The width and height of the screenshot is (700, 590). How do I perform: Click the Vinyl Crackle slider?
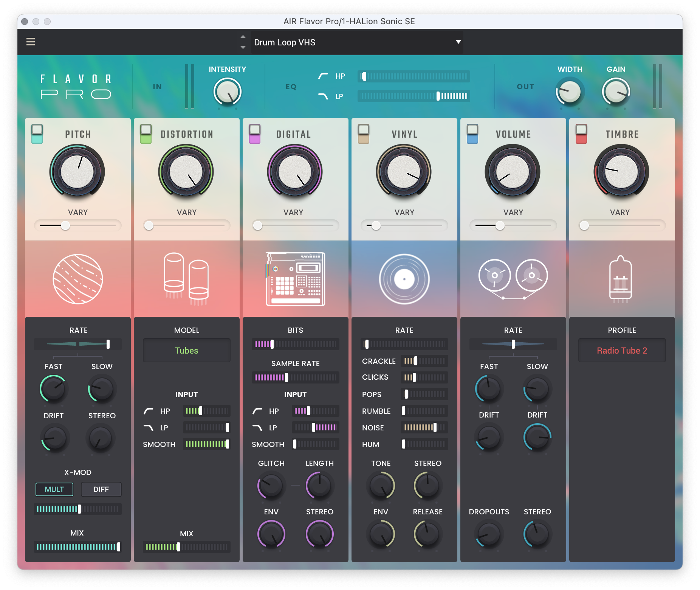click(424, 361)
